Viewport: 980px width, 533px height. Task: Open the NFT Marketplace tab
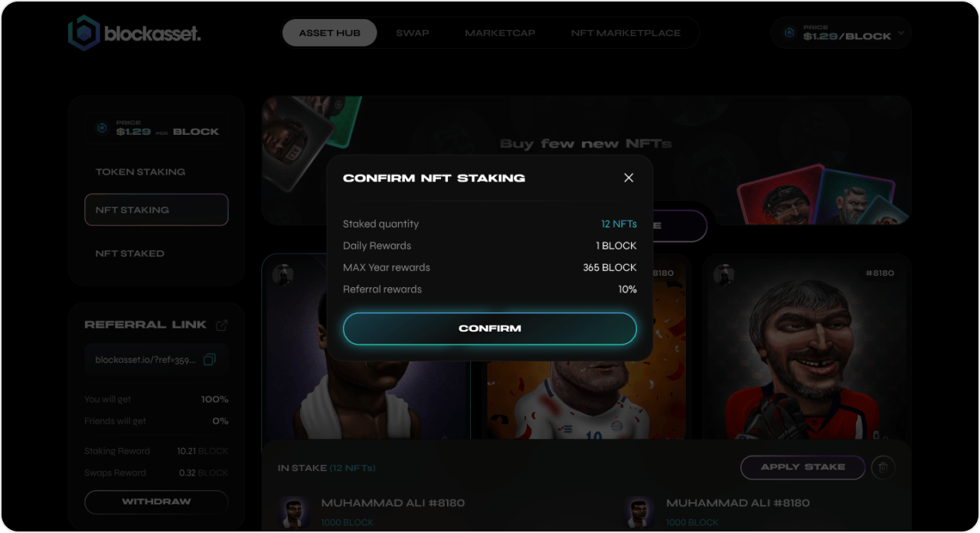[626, 33]
